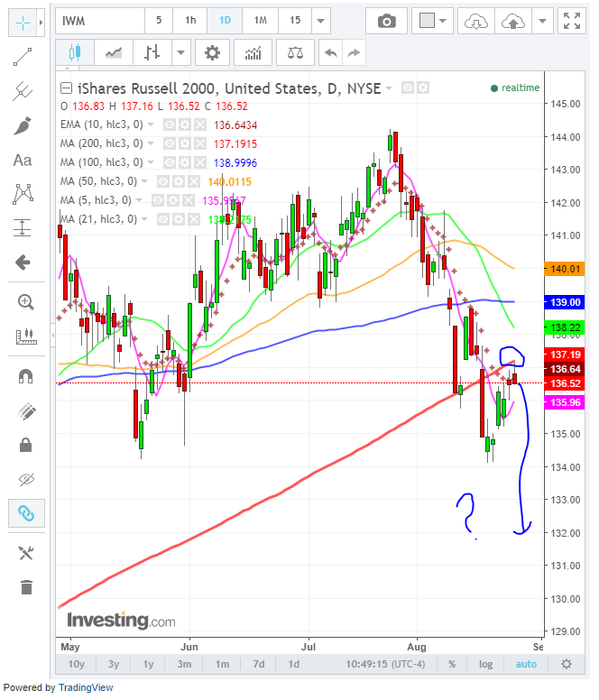
Task: Lock all drawing tools
Action: click(x=26, y=445)
